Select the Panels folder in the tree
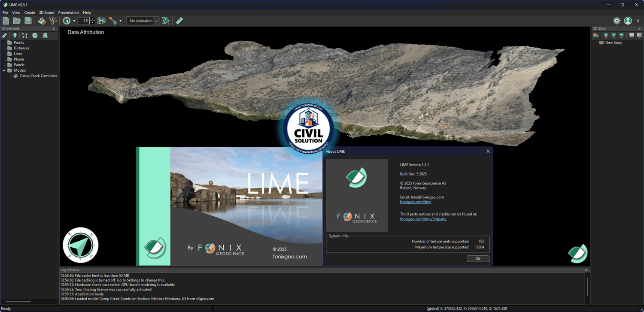Viewport: 644px width, 312px height. click(19, 65)
